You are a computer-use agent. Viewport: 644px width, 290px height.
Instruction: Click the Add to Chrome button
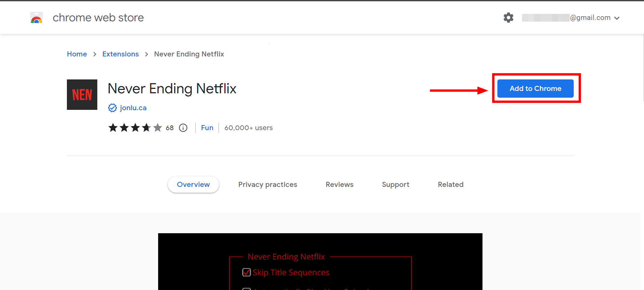pos(535,89)
